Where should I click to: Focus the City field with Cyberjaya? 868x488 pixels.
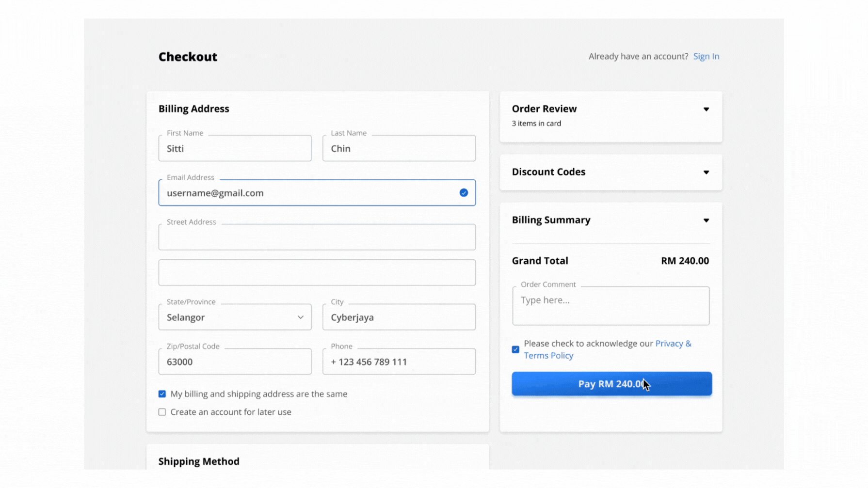pyautogui.click(x=399, y=317)
